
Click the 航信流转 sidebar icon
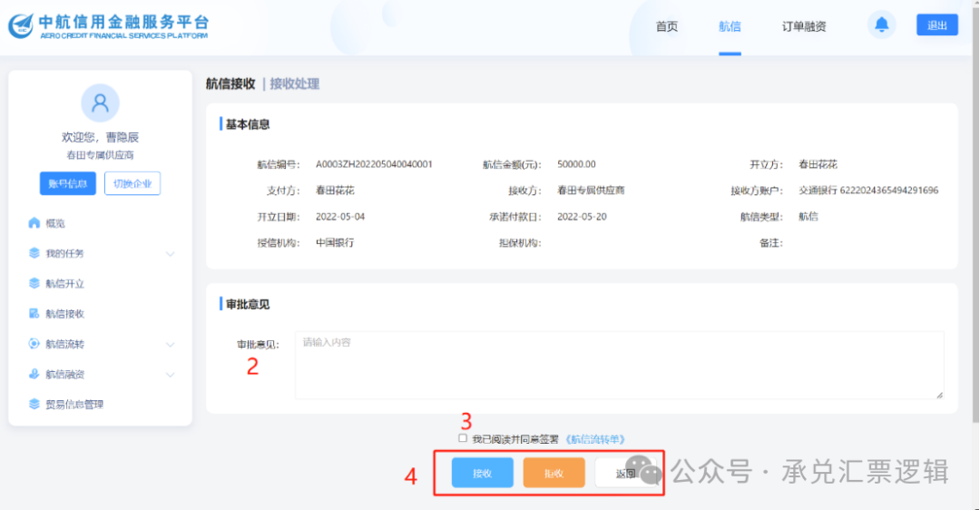click(34, 343)
